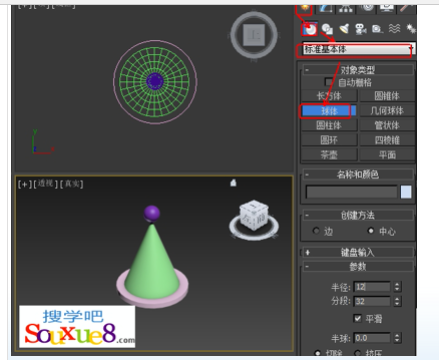Click the 茶壶 teapot button
This screenshot has width=439, height=360.
click(329, 155)
